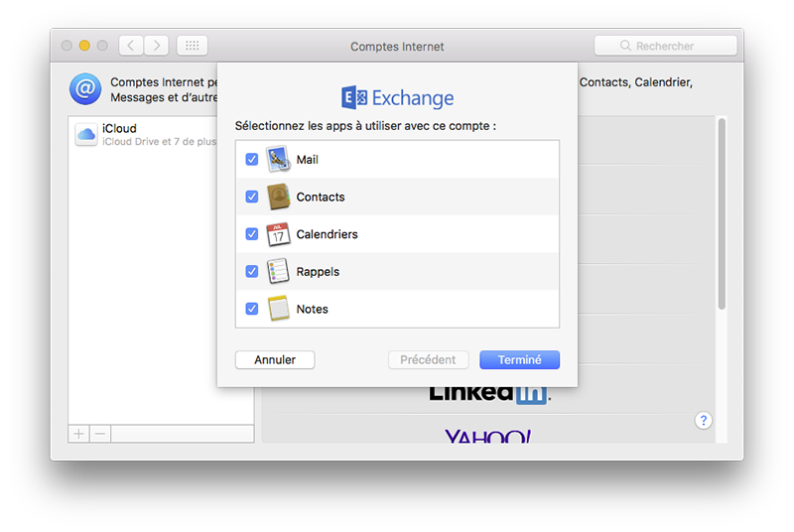The image size is (794, 532).
Task: Add an account with the plus button
Action: tap(78, 434)
